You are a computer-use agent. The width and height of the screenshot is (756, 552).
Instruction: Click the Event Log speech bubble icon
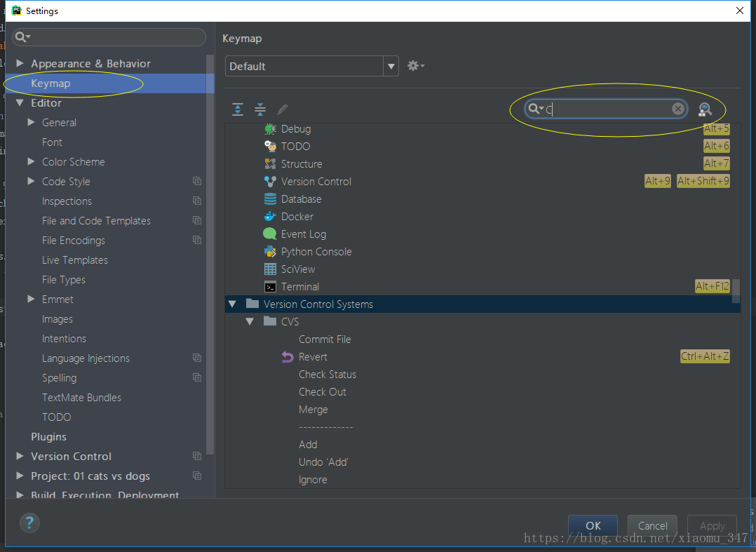coord(269,234)
